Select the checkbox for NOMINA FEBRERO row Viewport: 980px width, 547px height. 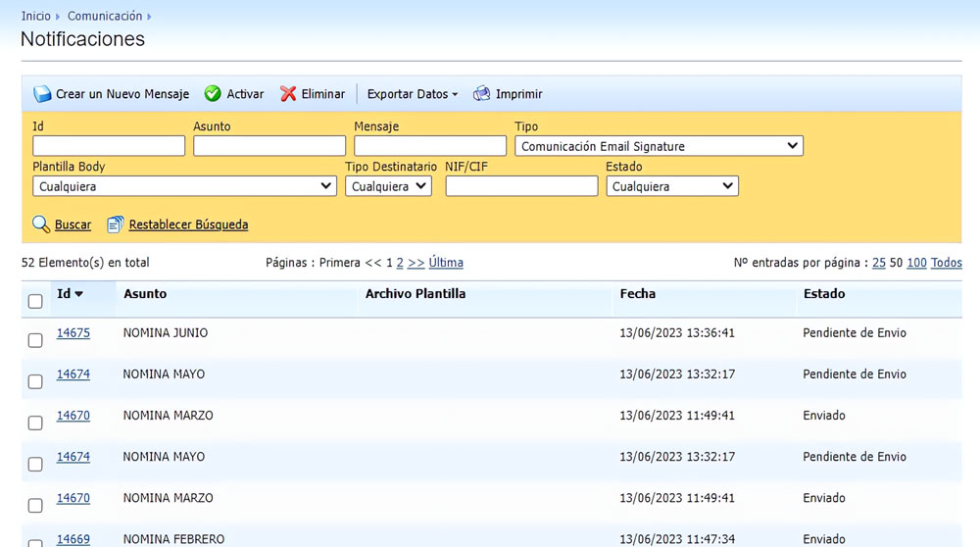point(35,542)
